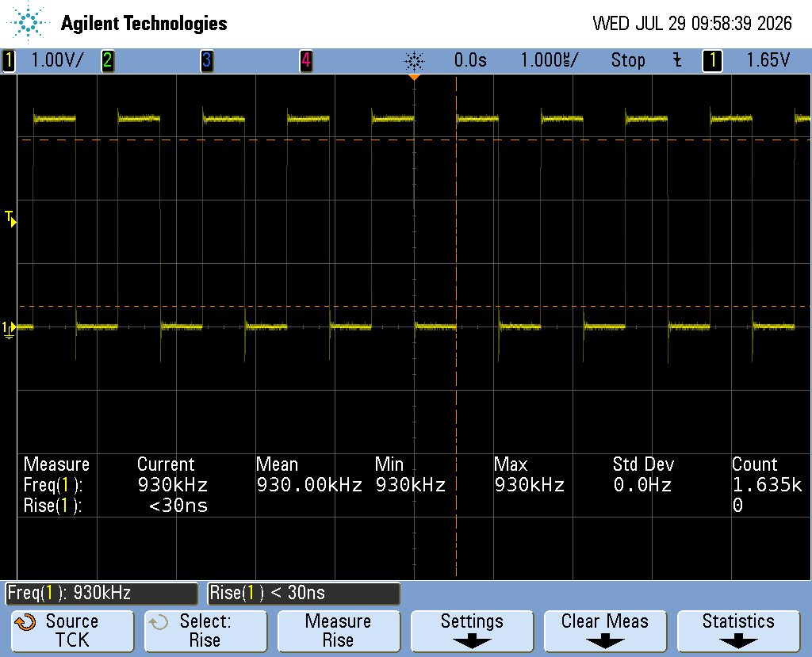Click the Source TCK softkey
Screen dimensions: 812x657
pos(72,631)
